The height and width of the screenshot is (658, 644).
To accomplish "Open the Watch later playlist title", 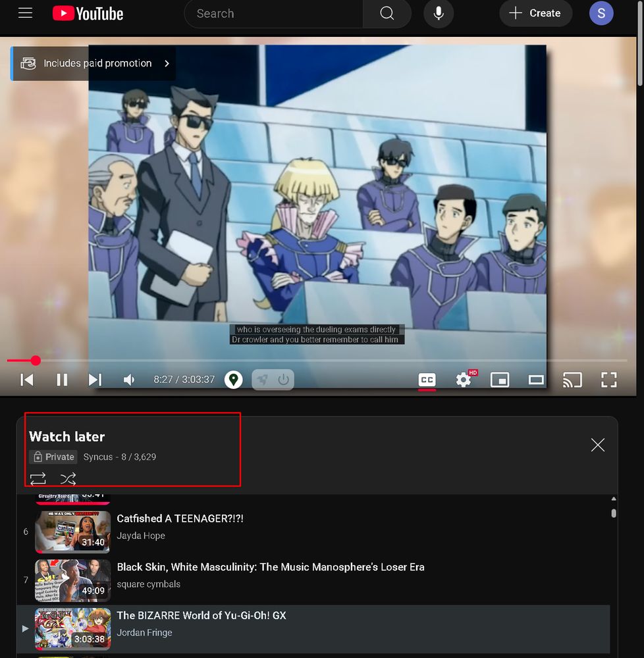I will coord(67,437).
